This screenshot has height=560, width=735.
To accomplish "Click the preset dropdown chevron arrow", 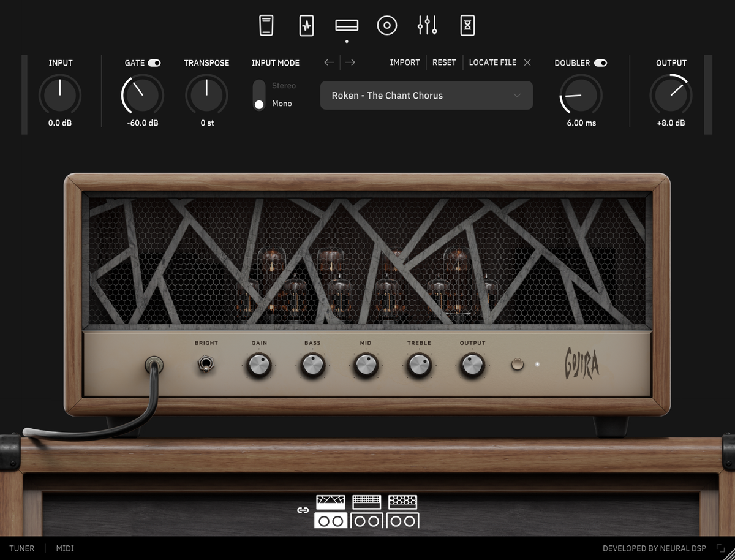I will [517, 96].
